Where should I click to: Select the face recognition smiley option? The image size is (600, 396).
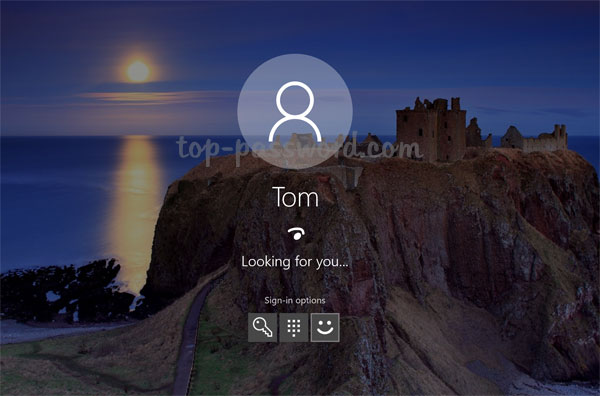325,328
